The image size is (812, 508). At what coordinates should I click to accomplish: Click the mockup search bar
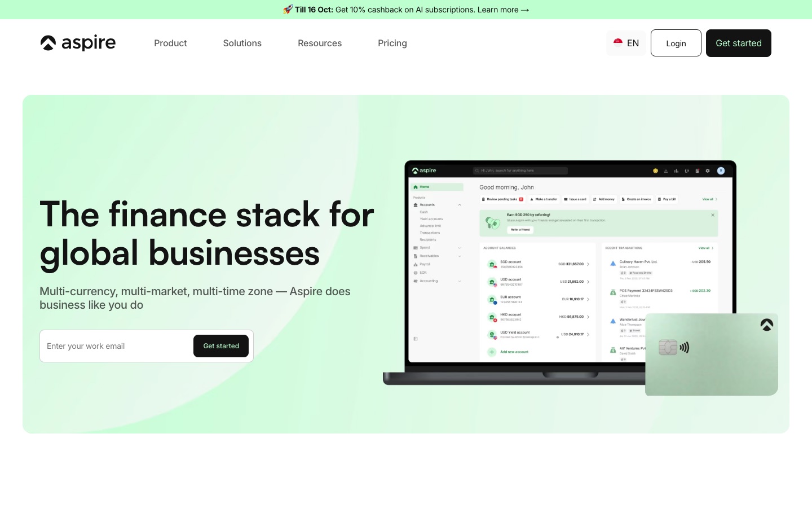tap(520, 170)
